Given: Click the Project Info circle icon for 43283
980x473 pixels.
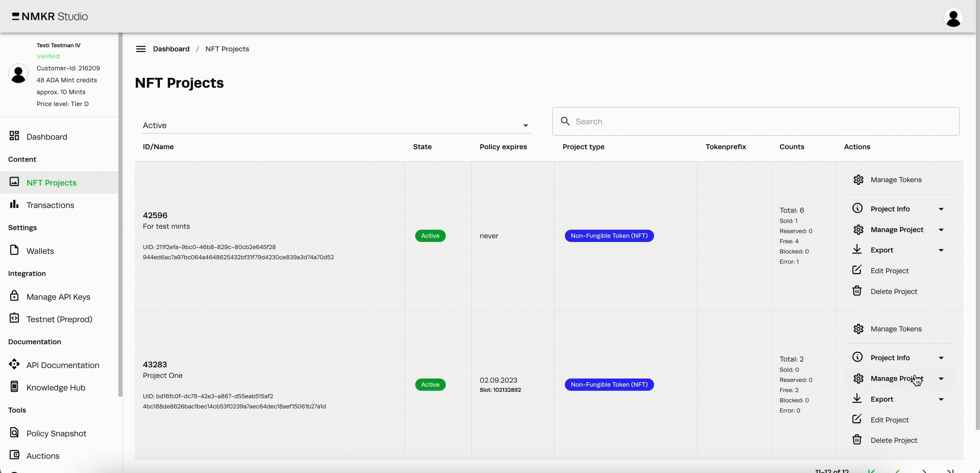Looking at the screenshot, I should (x=857, y=357).
